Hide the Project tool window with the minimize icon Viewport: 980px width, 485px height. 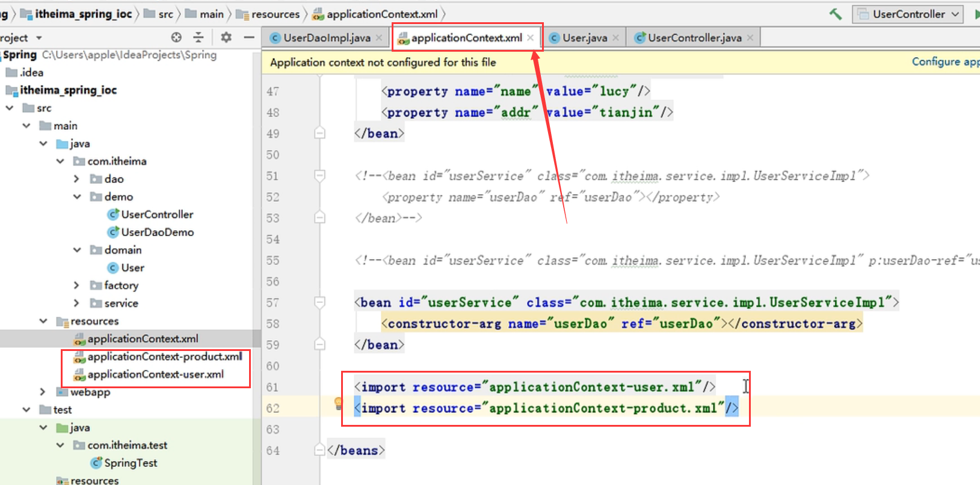[x=249, y=37]
